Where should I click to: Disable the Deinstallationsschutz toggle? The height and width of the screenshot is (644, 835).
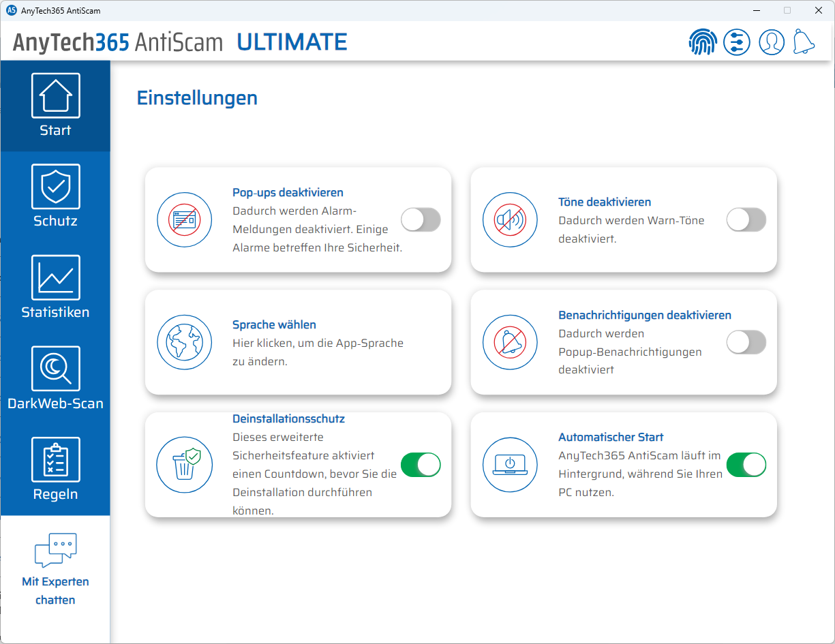[421, 464]
